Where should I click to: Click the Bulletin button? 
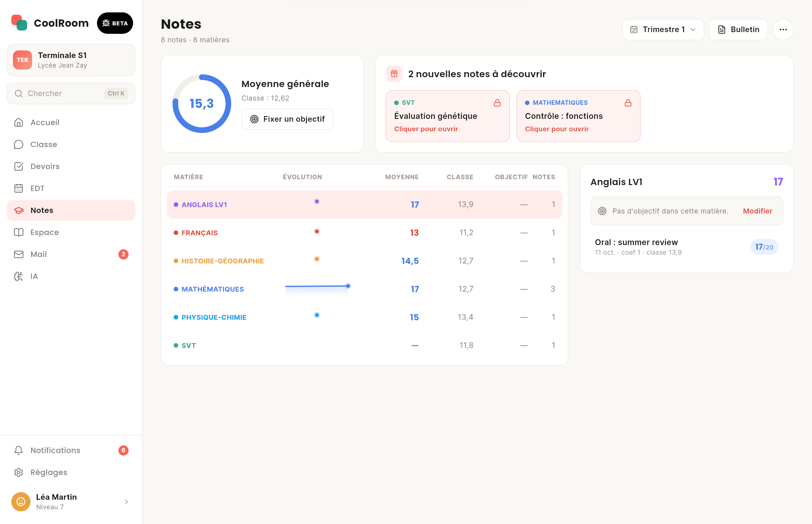(738, 30)
